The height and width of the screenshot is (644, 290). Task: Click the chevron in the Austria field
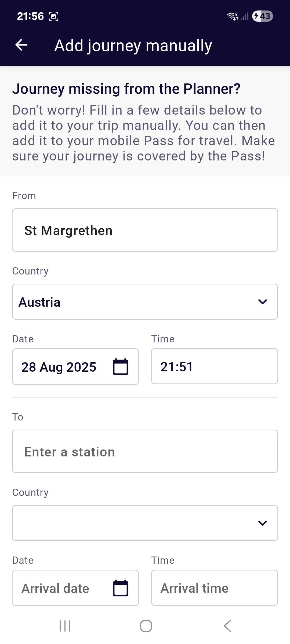point(262,302)
